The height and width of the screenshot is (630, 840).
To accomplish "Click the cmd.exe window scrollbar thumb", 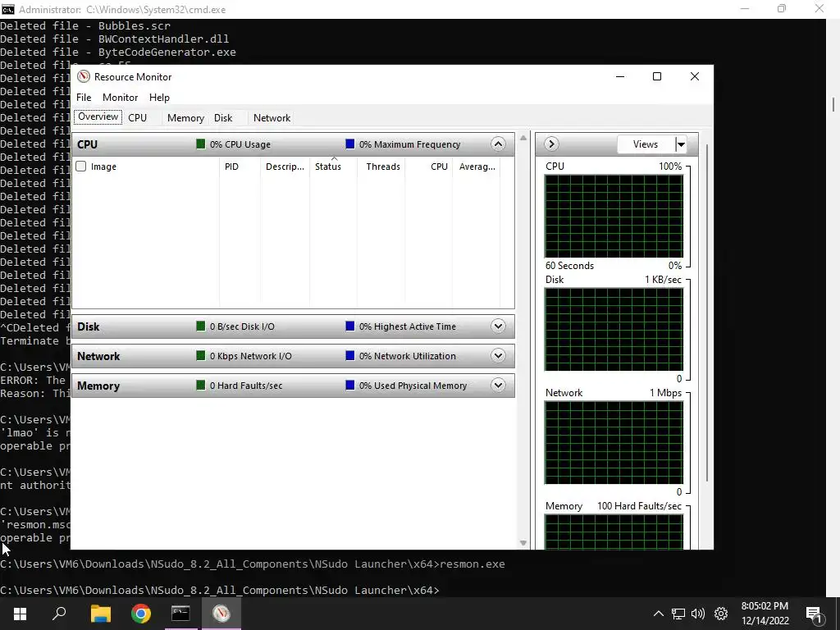I will point(833,104).
